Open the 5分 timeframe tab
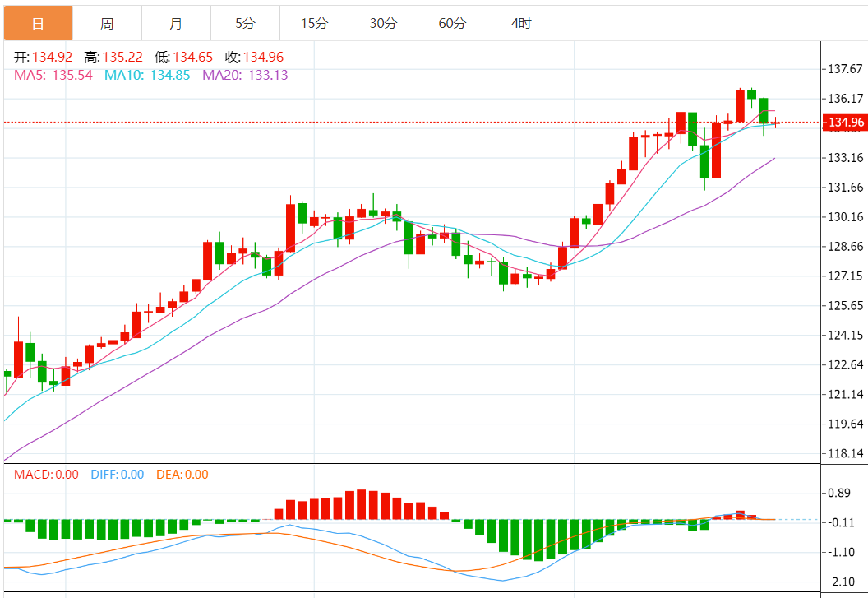The width and height of the screenshot is (868, 598). tap(245, 23)
